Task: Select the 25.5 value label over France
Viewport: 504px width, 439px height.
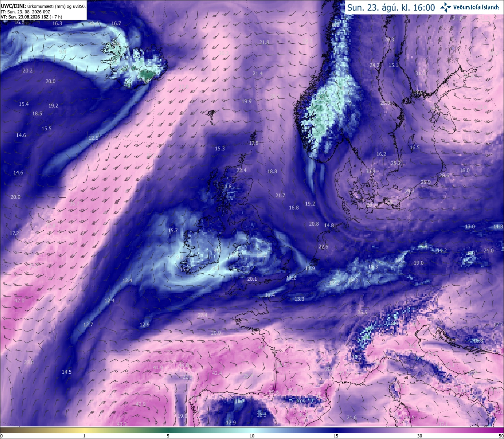Action: click(362, 312)
